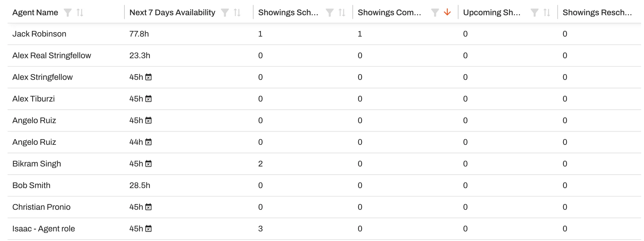Click calendar icon next to Angelo Ruiz's 44h
This screenshot has height=241, width=644.
[149, 142]
